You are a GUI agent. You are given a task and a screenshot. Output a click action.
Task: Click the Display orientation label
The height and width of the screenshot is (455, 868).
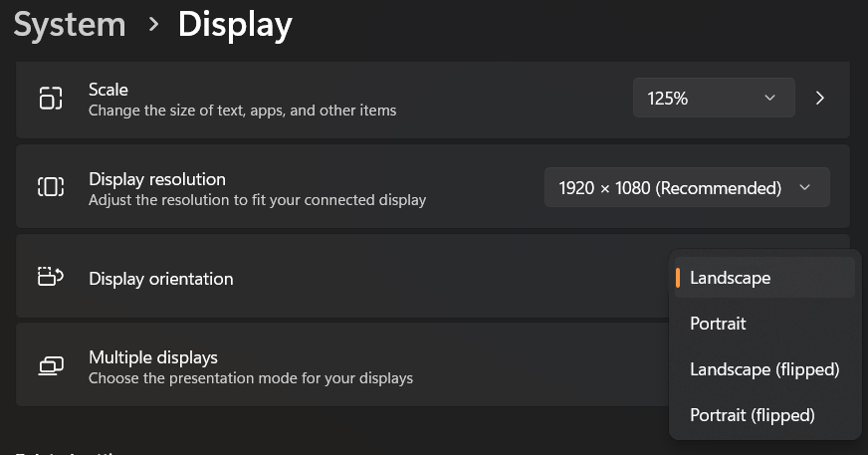coord(161,279)
